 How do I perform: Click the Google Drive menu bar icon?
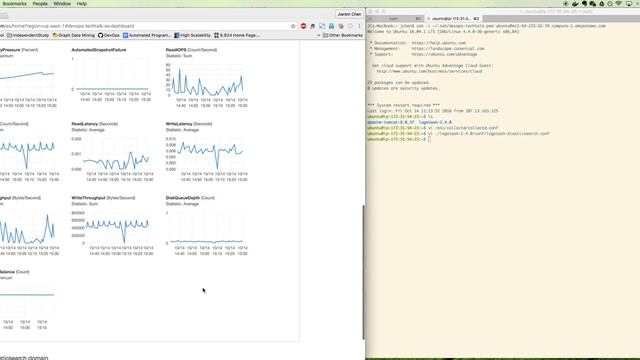(601, 4)
